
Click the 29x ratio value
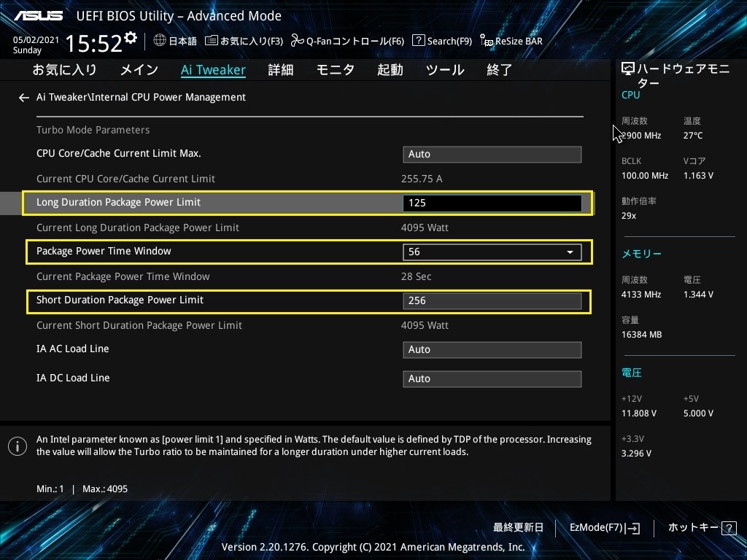629,216
